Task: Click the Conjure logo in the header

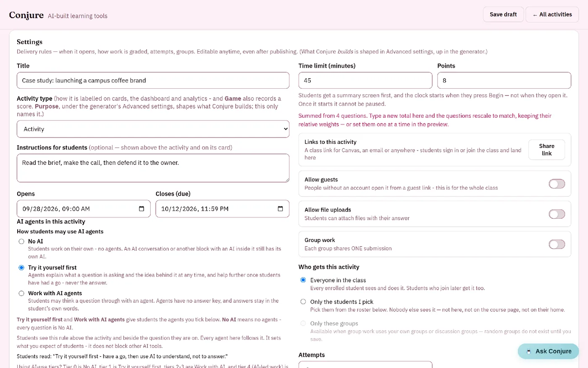Action: (26, 15)
